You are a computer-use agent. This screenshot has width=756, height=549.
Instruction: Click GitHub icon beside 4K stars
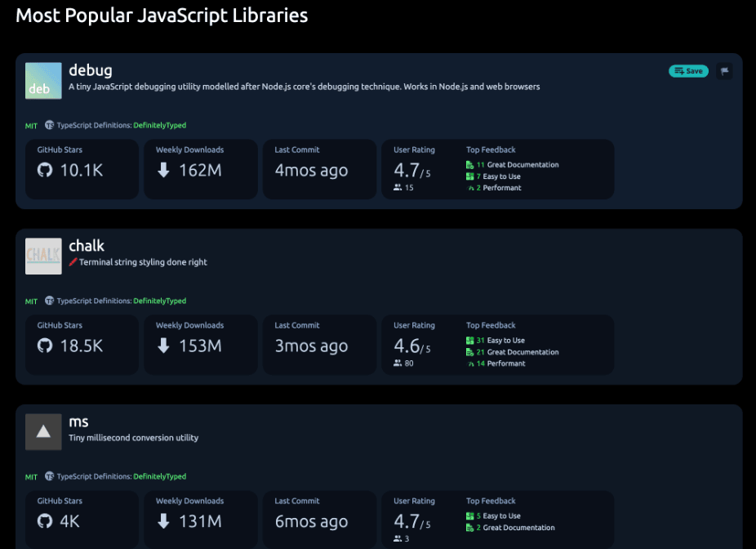tap(45, 521)
